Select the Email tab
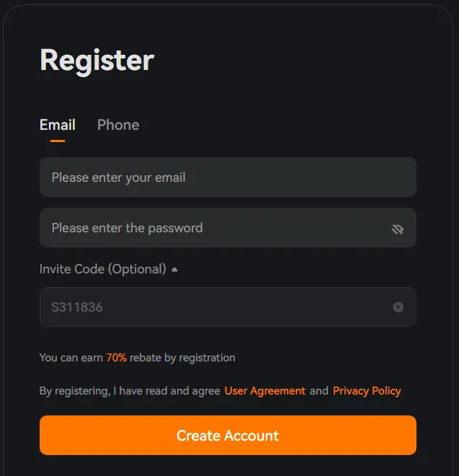The width and height of the screenshot is (459, 476). click(x=58, y=125)
